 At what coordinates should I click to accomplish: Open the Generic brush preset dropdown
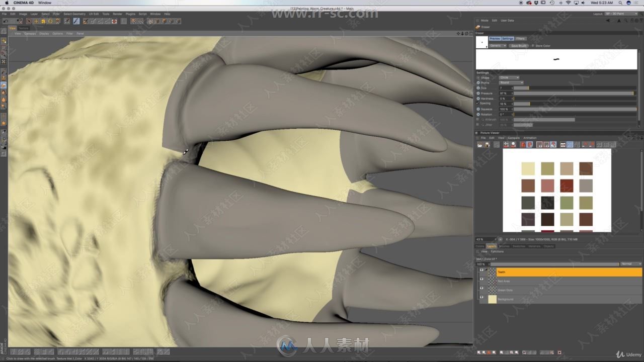point(498,46)
